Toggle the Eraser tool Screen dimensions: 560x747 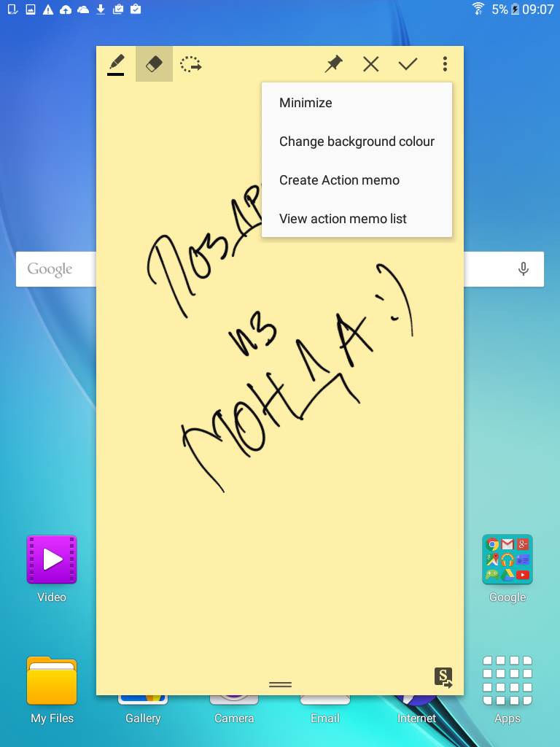[154, 64]
